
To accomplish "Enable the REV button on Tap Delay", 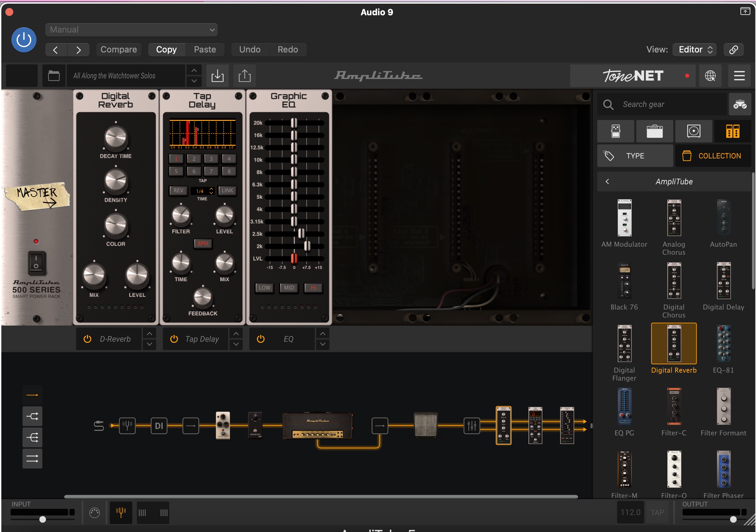I will click(x=178, y=191).
